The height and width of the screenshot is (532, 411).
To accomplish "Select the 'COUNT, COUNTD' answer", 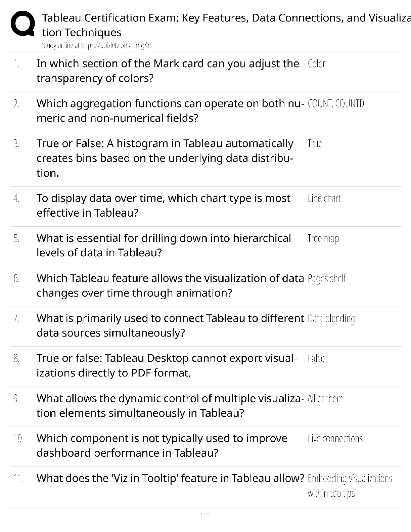I will [336, 103].
